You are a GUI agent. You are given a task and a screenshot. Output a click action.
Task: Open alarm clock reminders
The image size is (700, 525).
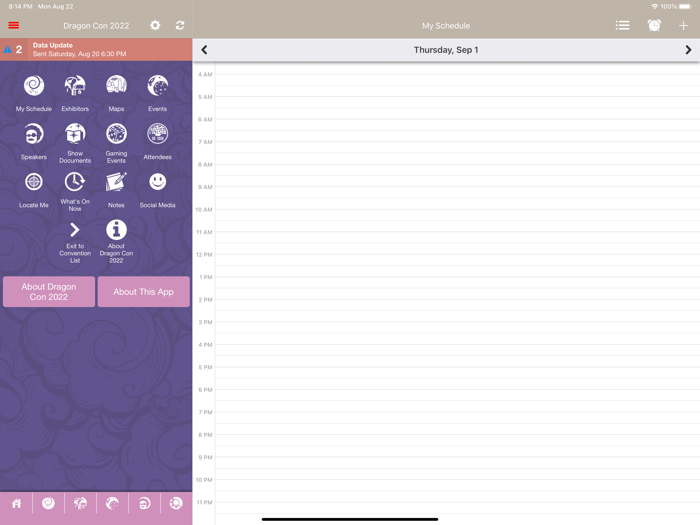(x=654, y=25)
